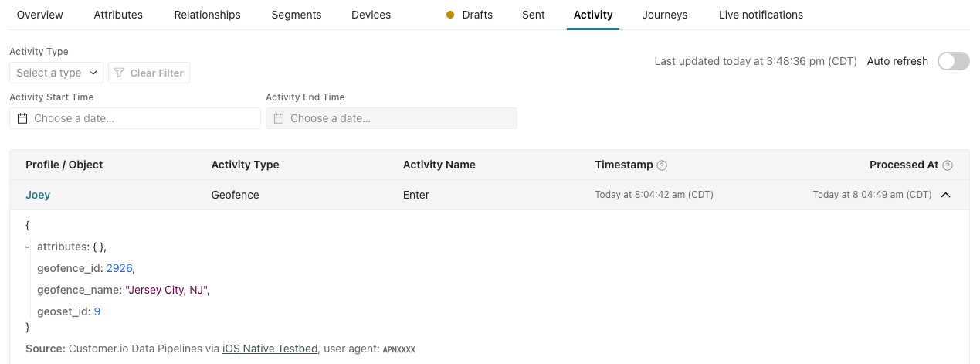This screenshot has width=980, height=364.
Task: Click the geoset_id value 9
Action: coord(97,311)
